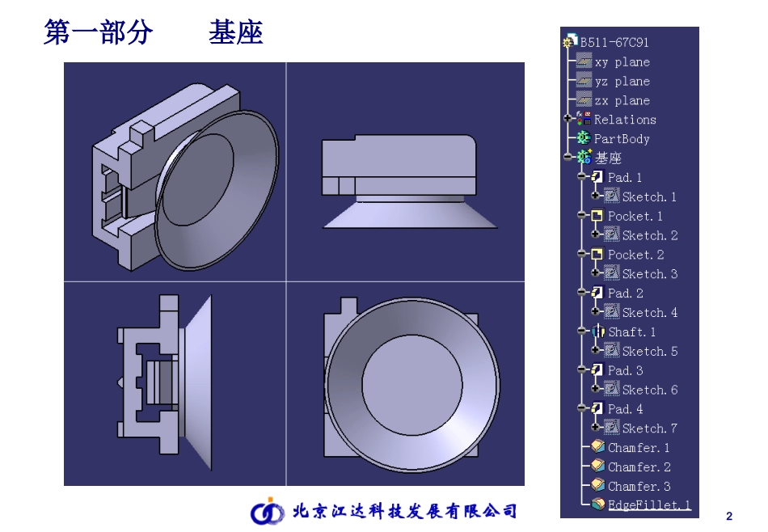Select the zx plane icon
The height and width of the screenshot is (532, 768).
(584, 99)
